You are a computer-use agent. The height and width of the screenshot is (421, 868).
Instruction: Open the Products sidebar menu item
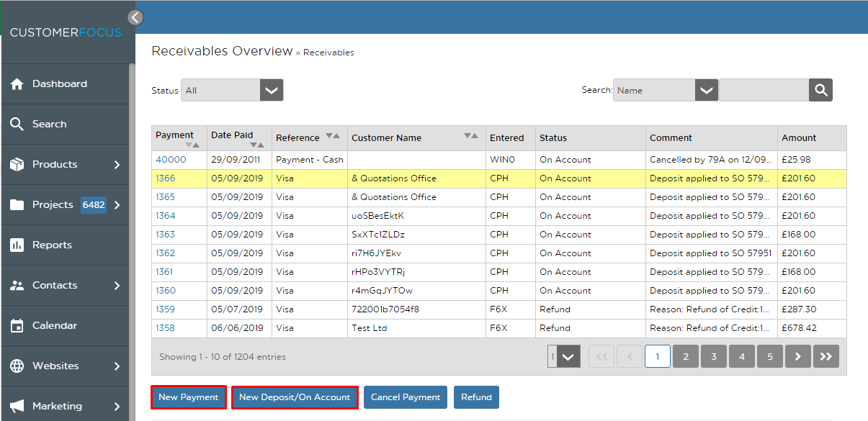click(x=65, y=164)
